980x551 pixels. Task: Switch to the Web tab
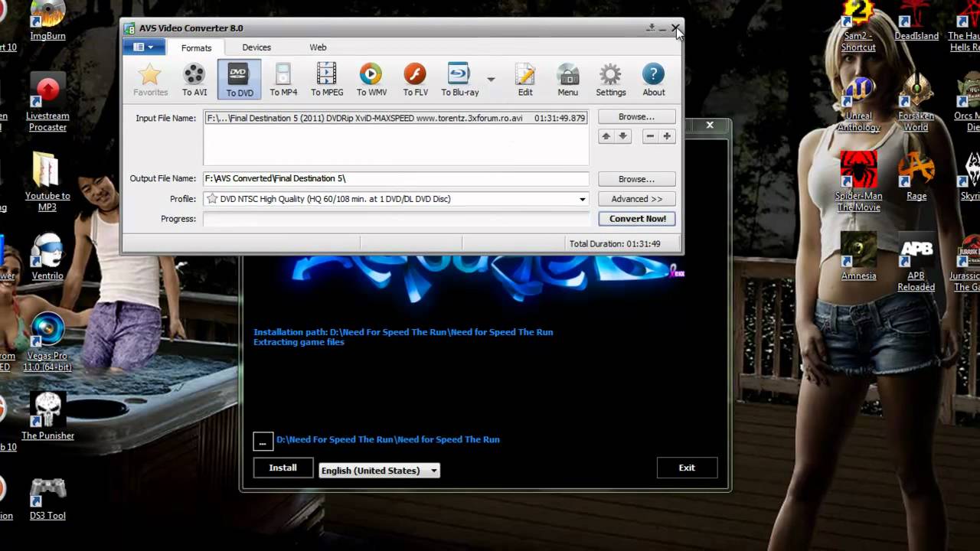coord(318,47)
